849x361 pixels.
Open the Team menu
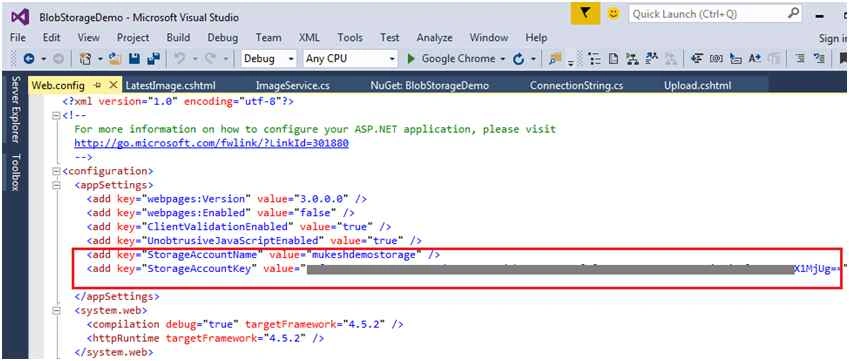269,37
